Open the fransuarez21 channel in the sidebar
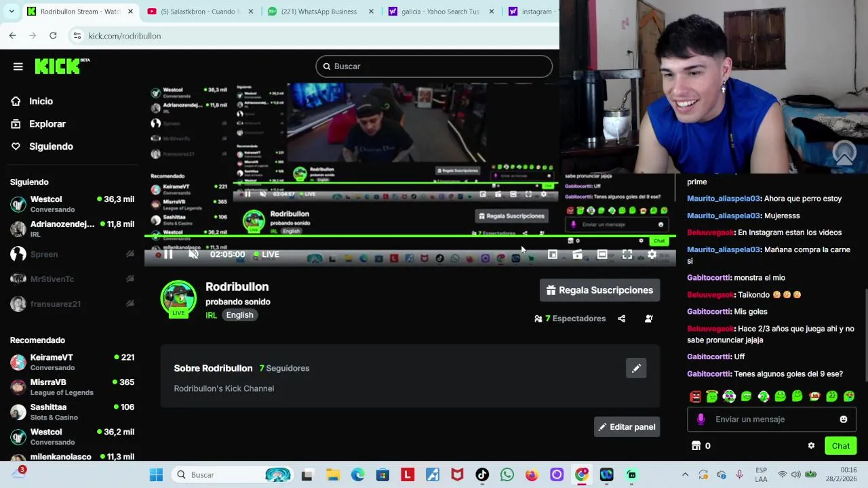 (x=72, y=304)
